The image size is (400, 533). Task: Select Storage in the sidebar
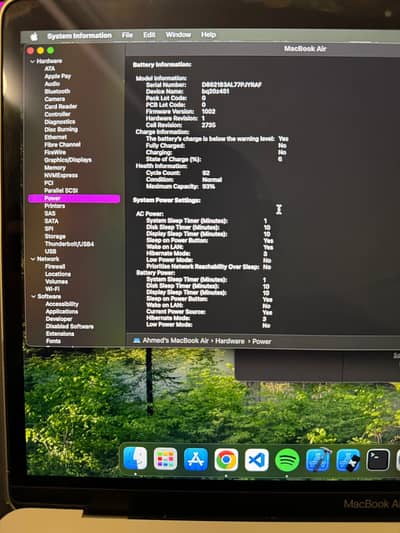[55, 236]
